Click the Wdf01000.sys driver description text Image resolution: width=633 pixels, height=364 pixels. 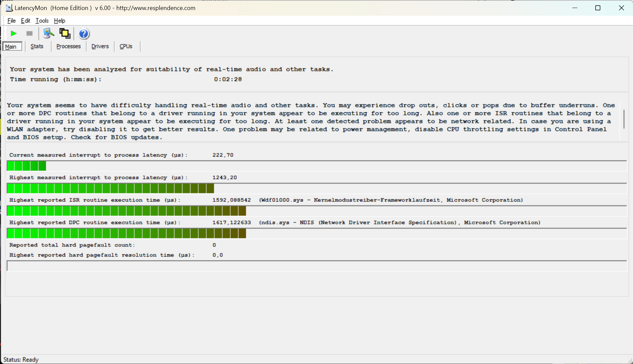pos(391,200)
